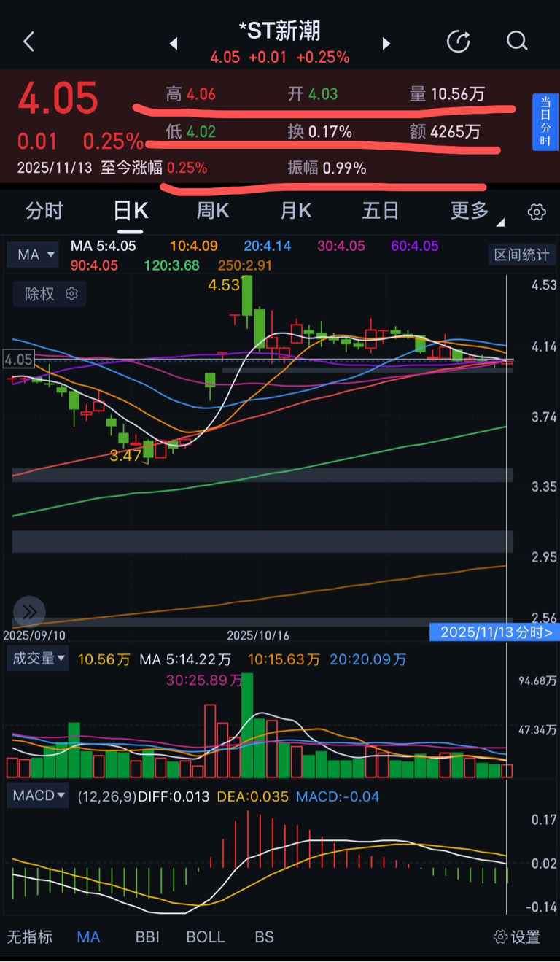Tap the 除权 adjustment button
The image size is (560, 962).
tap(50, 294)
